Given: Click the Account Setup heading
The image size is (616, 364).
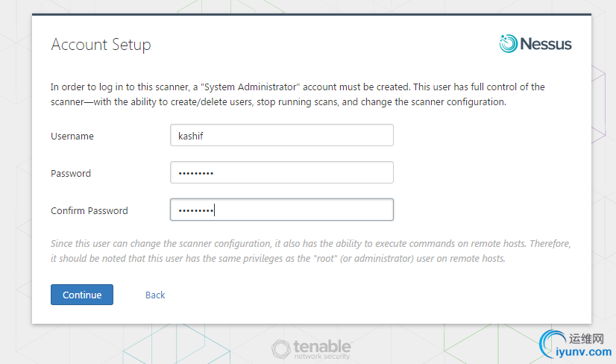Looking at the screenshot, I should click(101, 45).
